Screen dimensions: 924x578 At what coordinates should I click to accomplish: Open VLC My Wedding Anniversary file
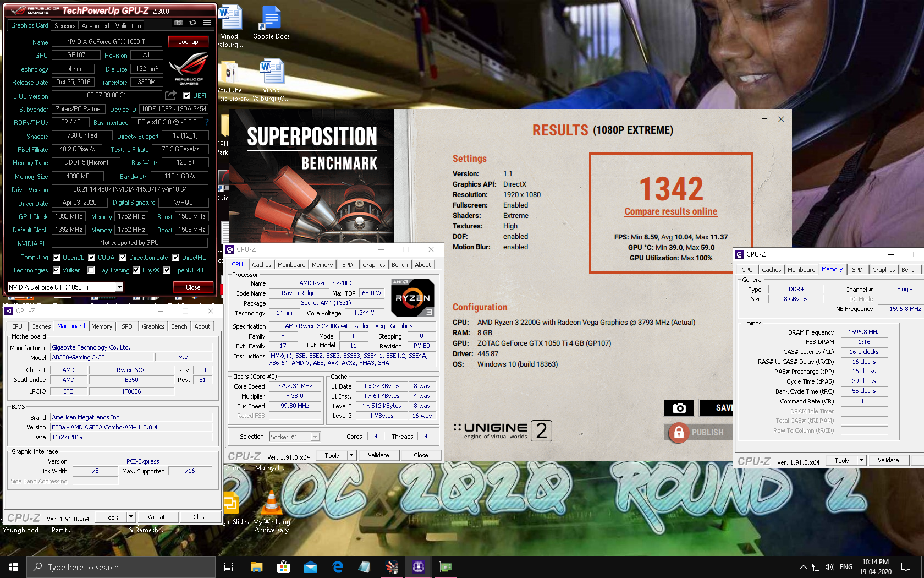[272, 511]
